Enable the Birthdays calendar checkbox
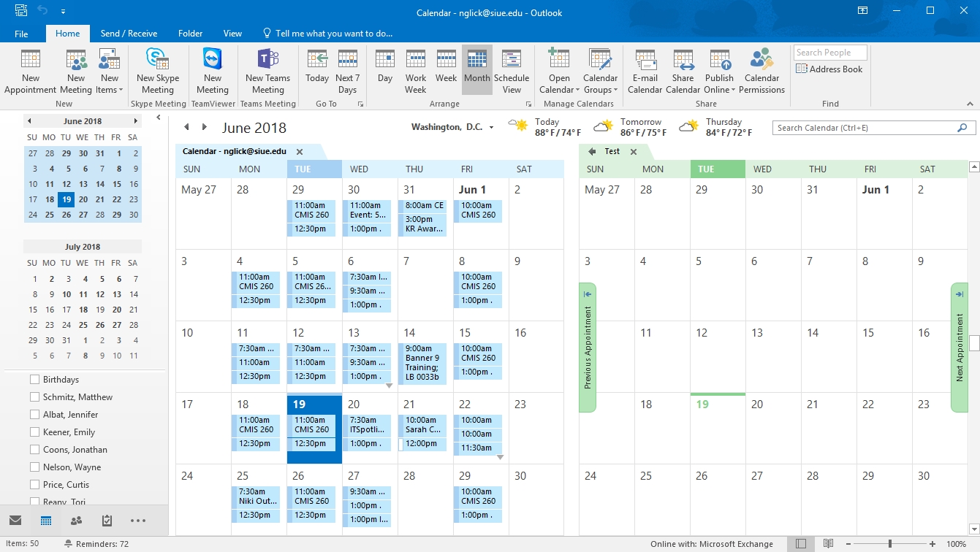 point(34,380)
